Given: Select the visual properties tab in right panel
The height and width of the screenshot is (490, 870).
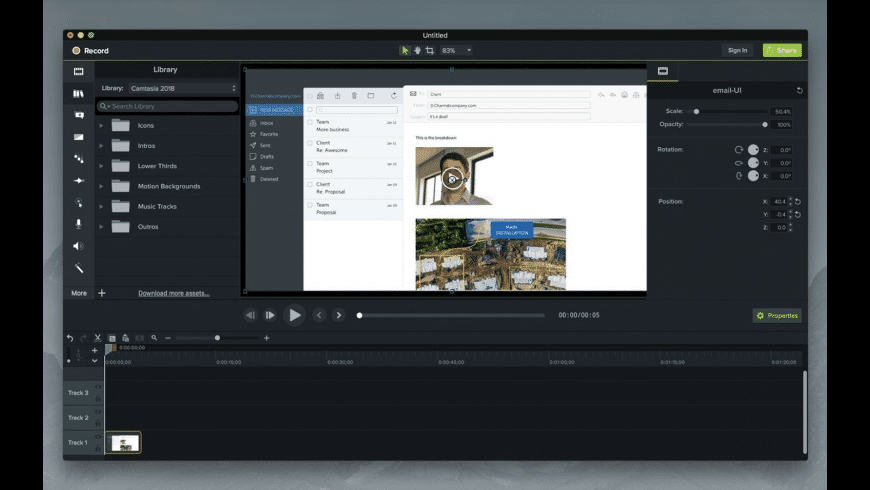Looking at the screenshot, I should point(662,71).
